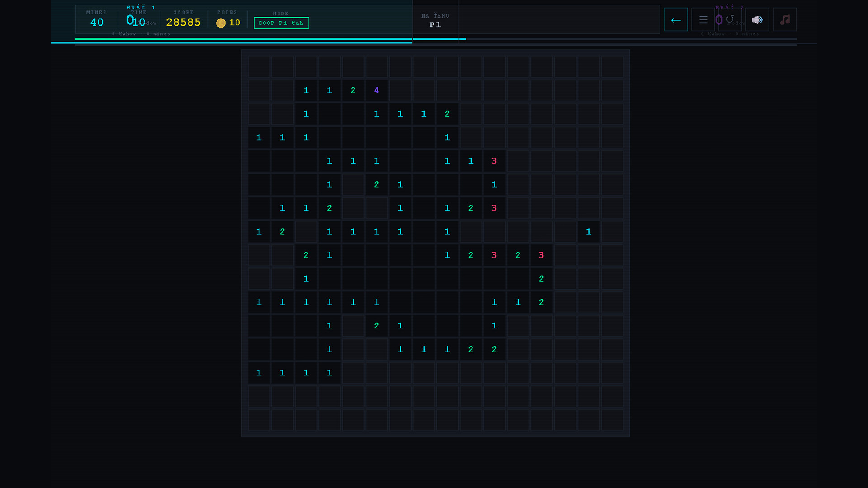Reveal the bottom-left corner covered cell
This screenshot has height=488, width=868.
click(x=259, y=420)
